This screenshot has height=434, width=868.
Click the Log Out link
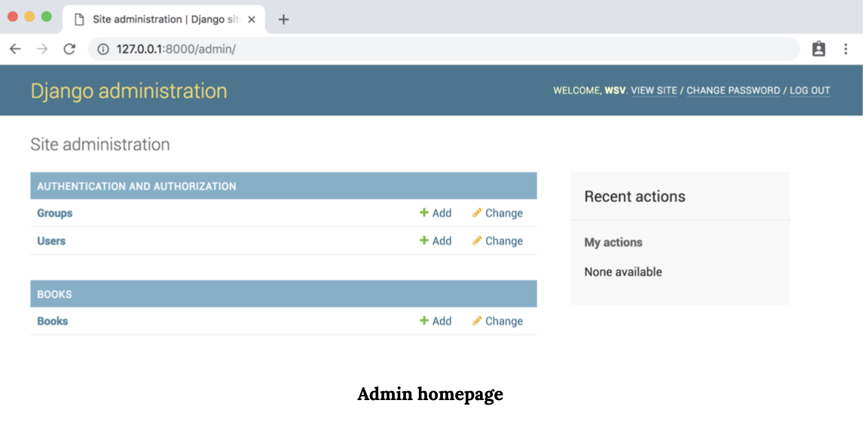tap(810, 90)
